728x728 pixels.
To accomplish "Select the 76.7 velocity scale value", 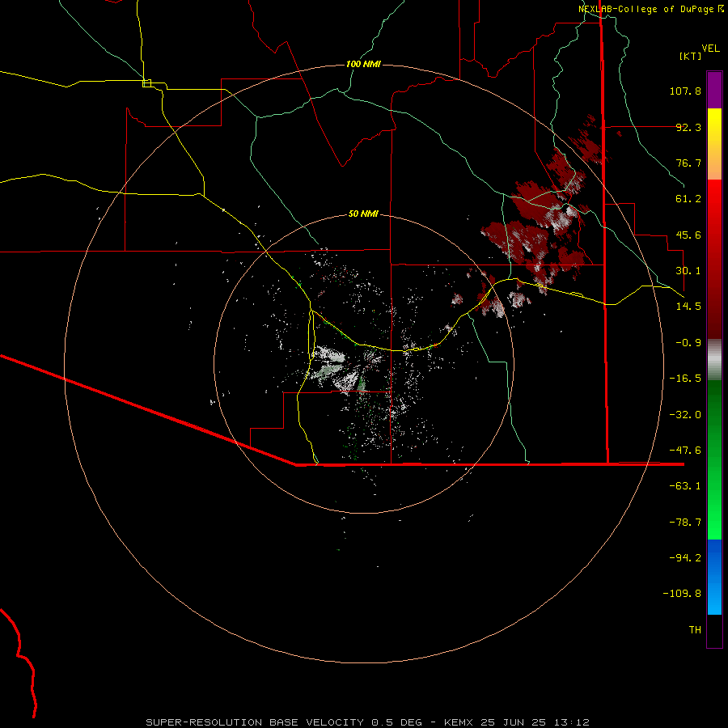I will [688, 163].
